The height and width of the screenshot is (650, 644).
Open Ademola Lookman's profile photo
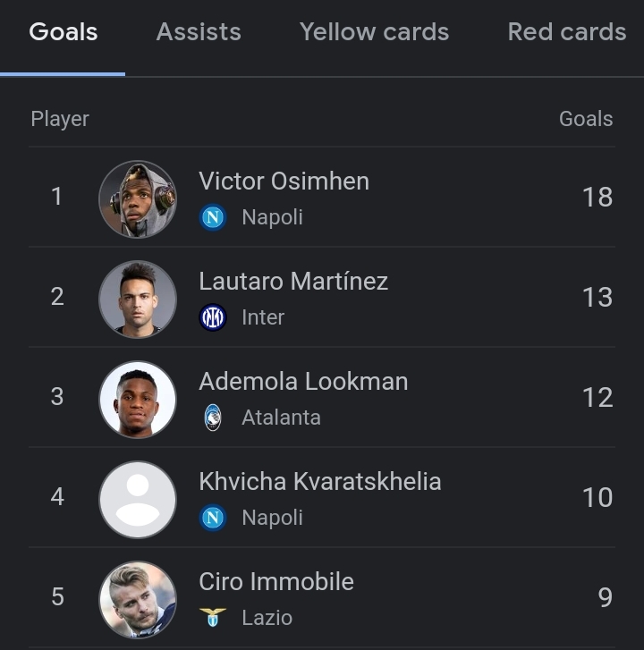pyautogui.click(x=138, y=400)
